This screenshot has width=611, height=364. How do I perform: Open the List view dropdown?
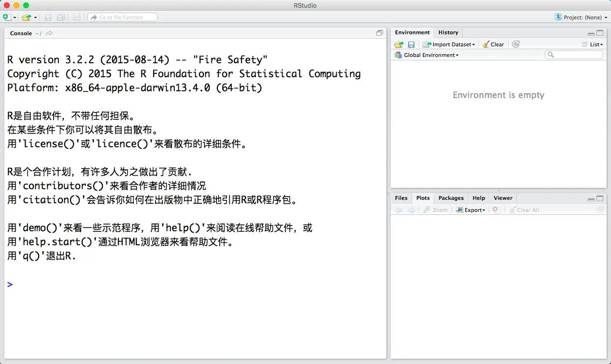click(593, 44)
